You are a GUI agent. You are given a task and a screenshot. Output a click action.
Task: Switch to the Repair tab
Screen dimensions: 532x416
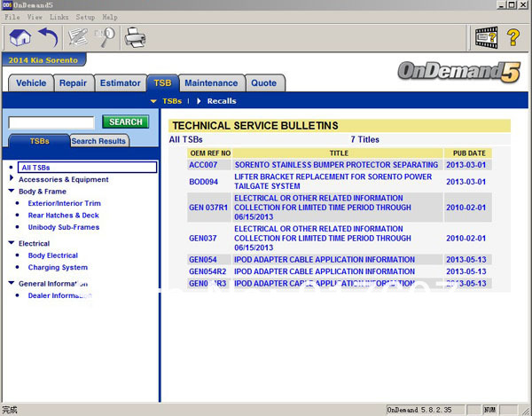coord(73,83)
